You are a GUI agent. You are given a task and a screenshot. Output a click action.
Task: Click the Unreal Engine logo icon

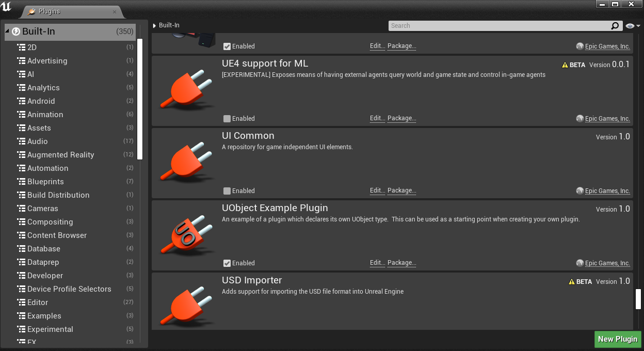tap(7, 7)
